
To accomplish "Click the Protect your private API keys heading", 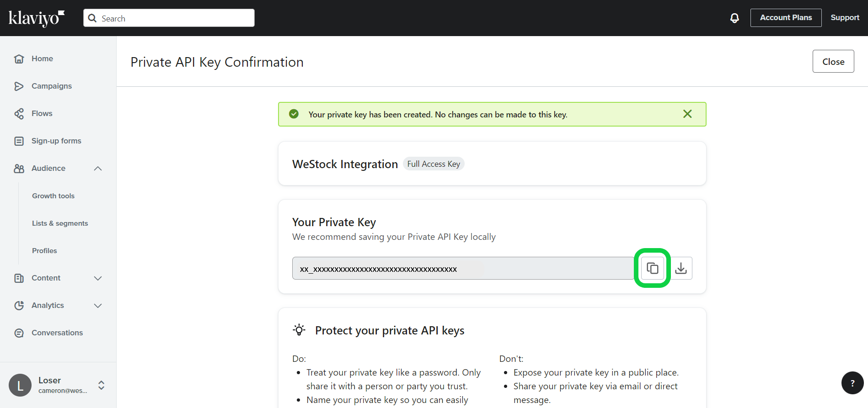I will click(390, 330).
